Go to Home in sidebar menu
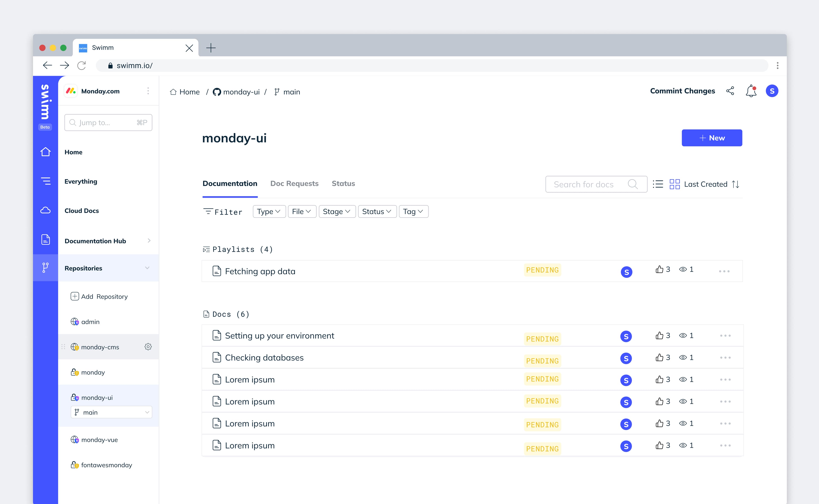Image resolution: width=819 pixels, height=504 pixels. tap(73, 152)
